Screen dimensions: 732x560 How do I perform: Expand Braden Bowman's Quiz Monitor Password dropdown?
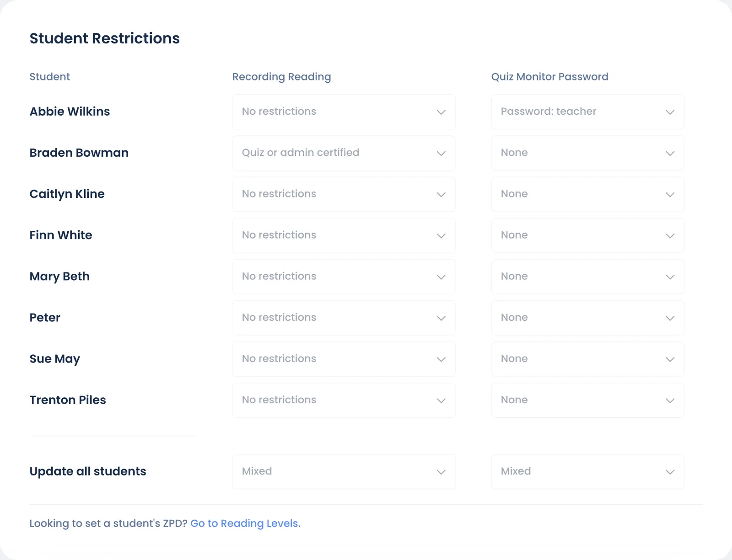coord(588,153)
